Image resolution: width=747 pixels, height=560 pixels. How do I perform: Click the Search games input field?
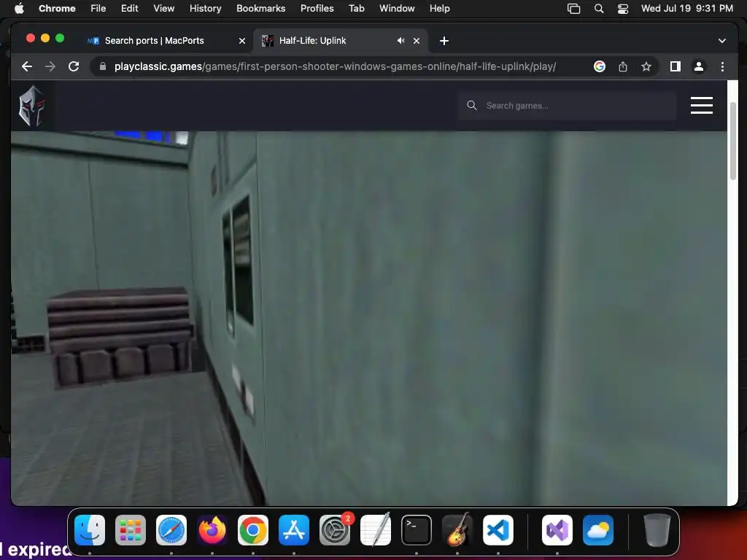567,106
